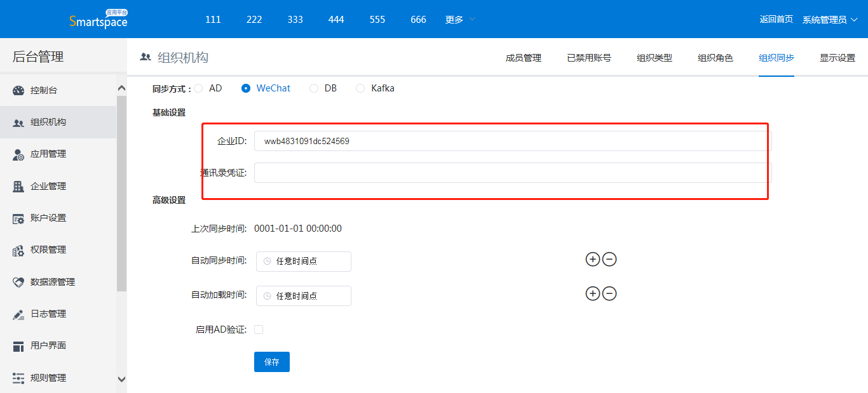The image size is (868, 393).
Task: Click the 高级设置 section heading
Action: [x=169, y=200]
